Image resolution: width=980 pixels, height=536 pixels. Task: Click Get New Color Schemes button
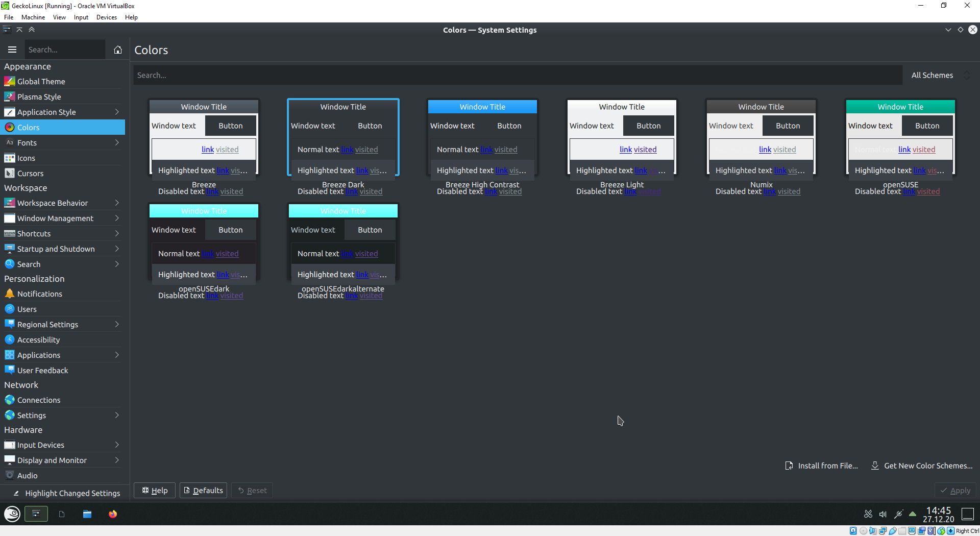(922, 466)
